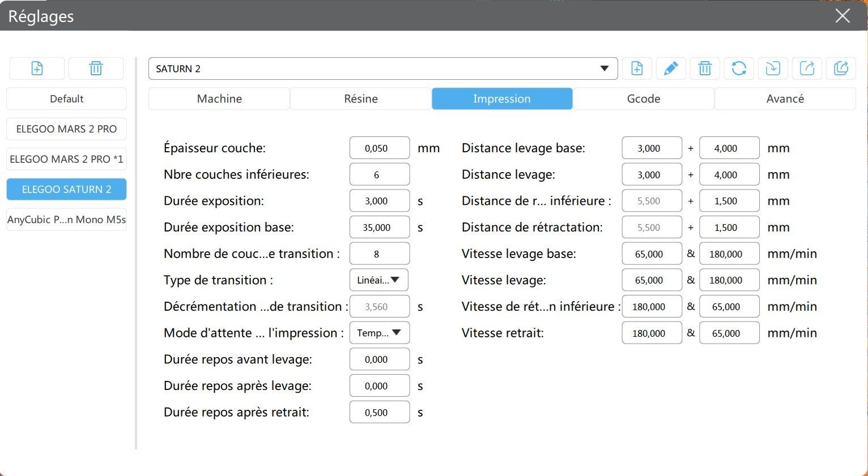868x476 pixels.
Task: Add a new printer in left panel
Action: point(37,68)
